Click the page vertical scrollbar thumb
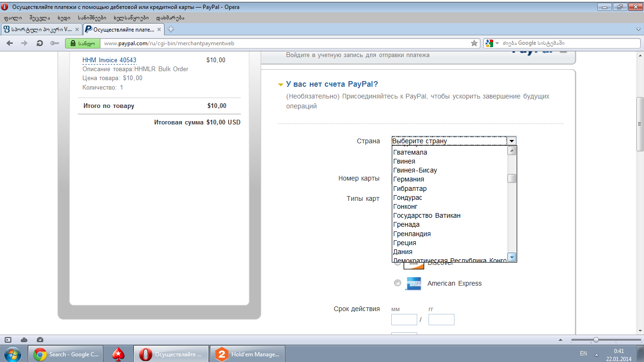This screenshot has width=644, height=362. 640,124
